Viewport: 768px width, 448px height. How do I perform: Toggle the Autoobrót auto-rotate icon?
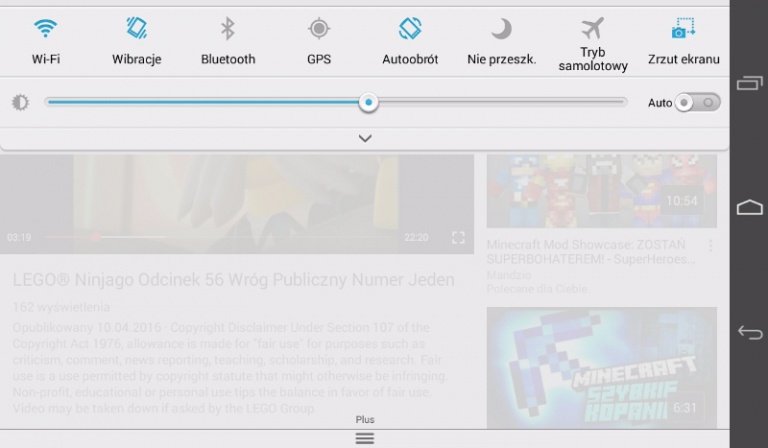pos(410,29)
